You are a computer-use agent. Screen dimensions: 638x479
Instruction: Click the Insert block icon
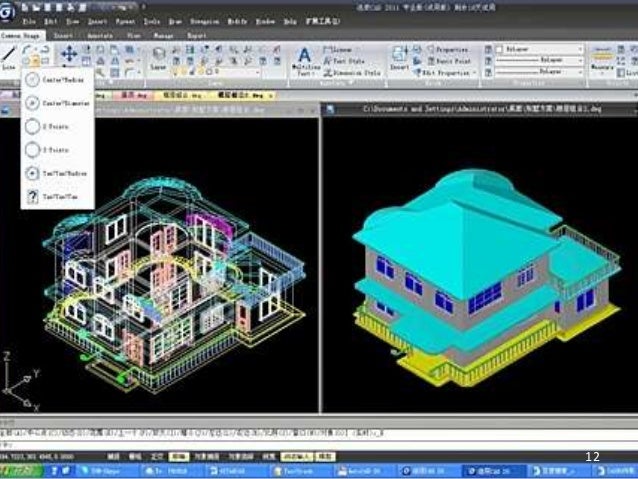point(400,58)
